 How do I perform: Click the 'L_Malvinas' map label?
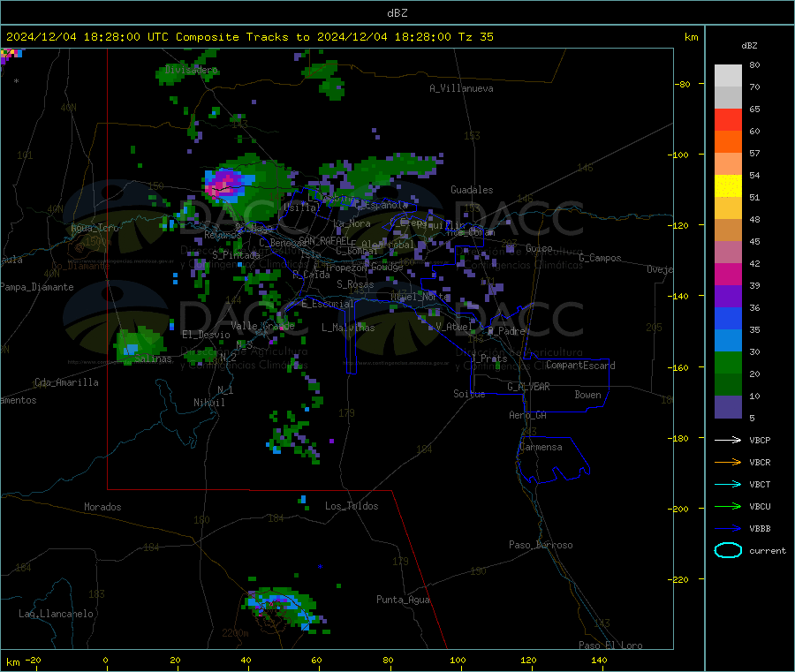(x=348, y=328)
